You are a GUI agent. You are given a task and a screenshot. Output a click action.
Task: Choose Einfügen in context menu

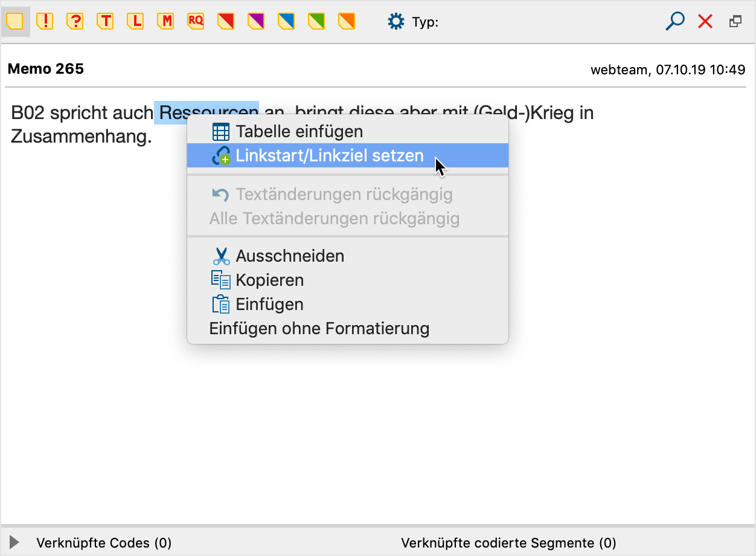click(x=348, y=305)
